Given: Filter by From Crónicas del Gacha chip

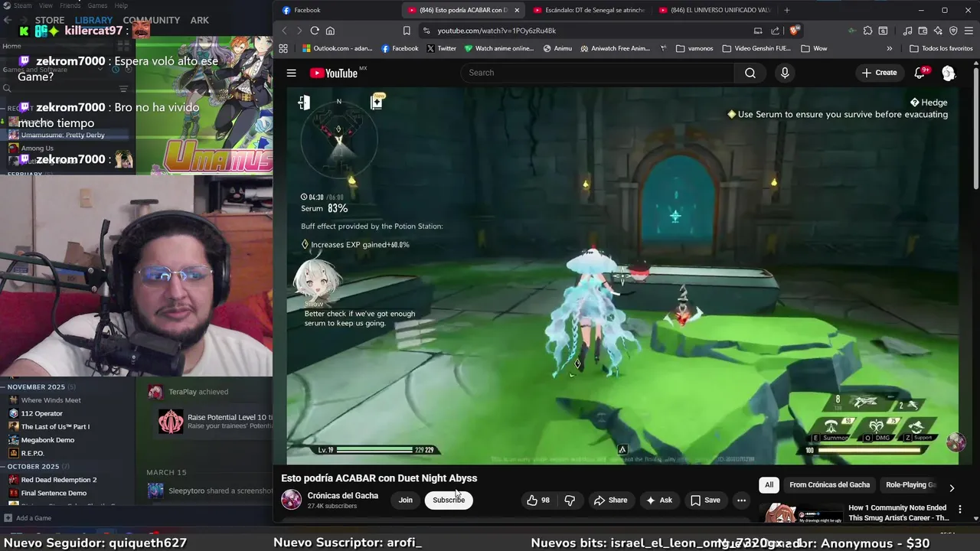Looking at the screenshot, I should [829, 484].
